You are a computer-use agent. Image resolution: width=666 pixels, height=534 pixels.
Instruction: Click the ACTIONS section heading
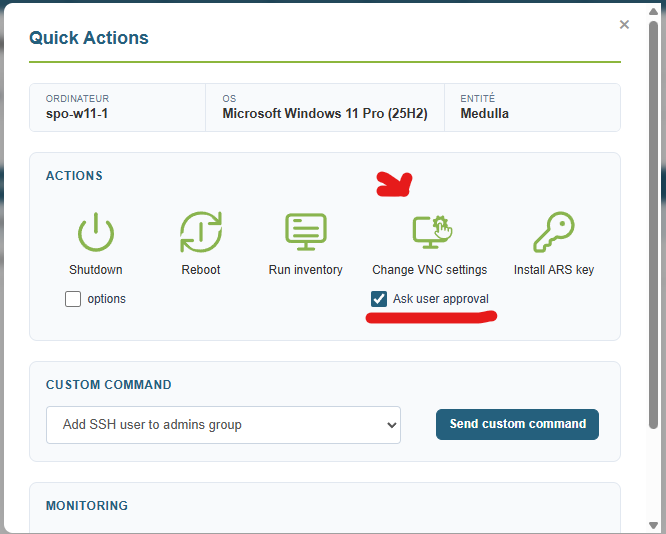click(x=74, y=175)
